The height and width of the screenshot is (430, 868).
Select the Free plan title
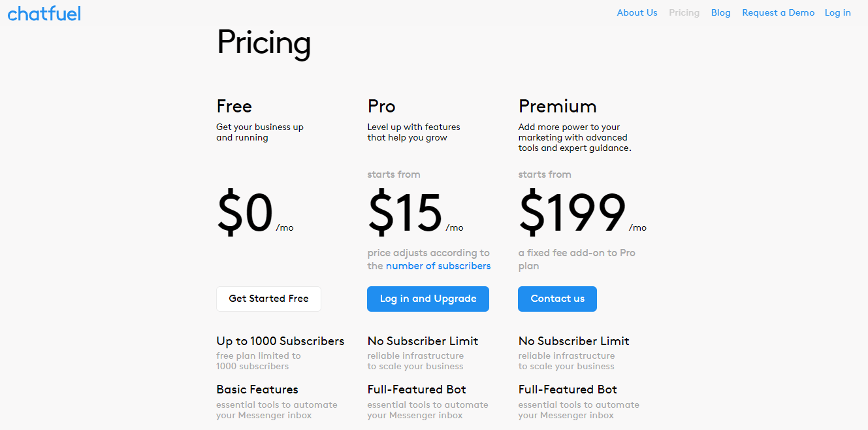[234, 107]
